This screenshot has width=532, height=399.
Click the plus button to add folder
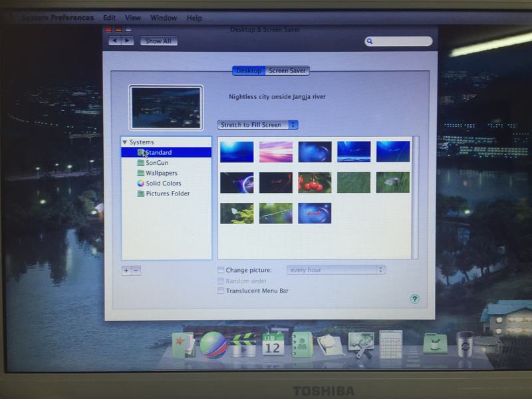tap(126, 270)
